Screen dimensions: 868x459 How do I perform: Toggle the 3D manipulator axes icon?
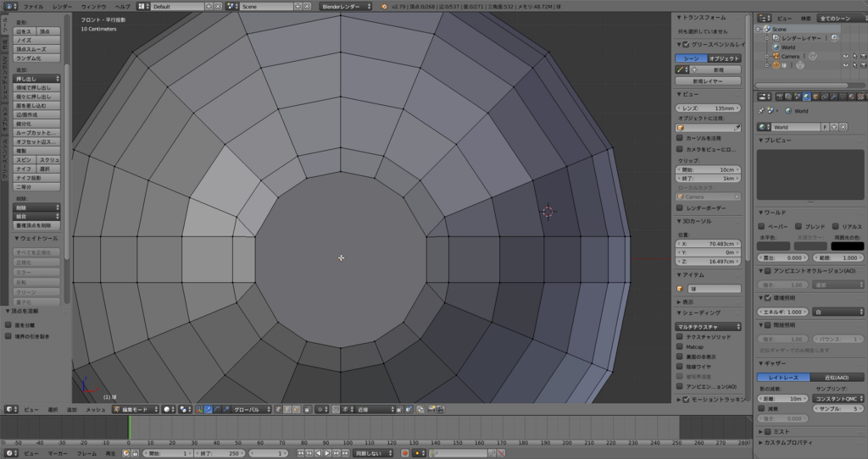[x=198, y=409]
